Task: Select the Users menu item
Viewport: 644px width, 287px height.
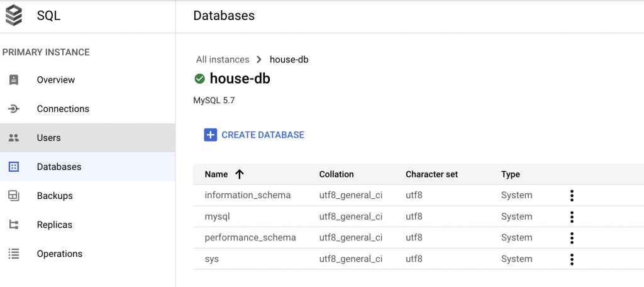Action: [88, 138]
